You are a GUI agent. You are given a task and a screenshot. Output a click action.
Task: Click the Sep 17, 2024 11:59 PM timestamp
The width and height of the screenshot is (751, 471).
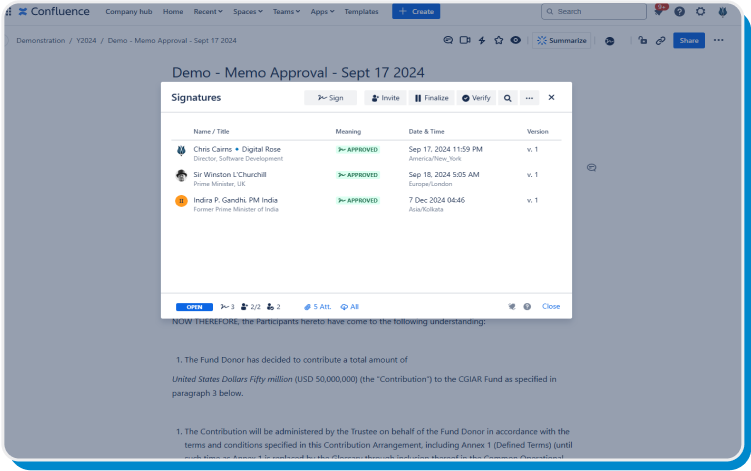coord(445,149)
